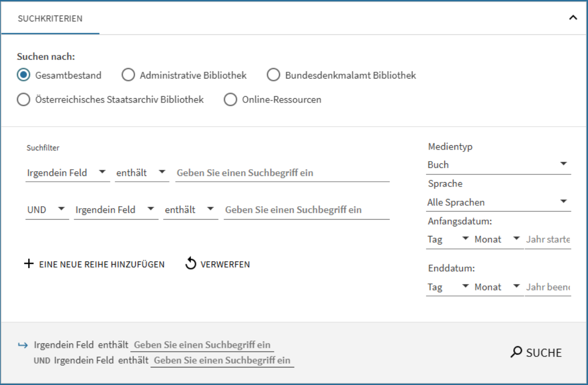
Task: Open the Tag dropdown under Enddatum
Action: (x=465, y=286)
